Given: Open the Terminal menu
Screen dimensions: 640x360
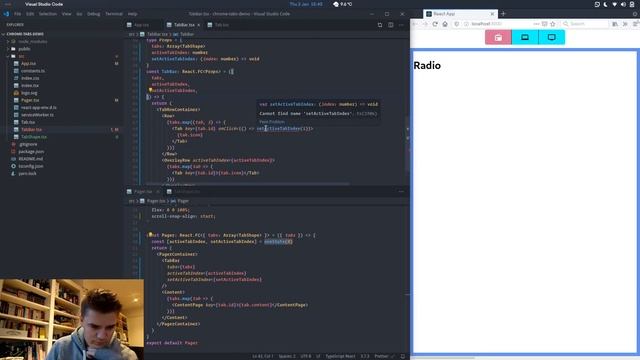Looking at the screenshot, I should pos(114,14).
